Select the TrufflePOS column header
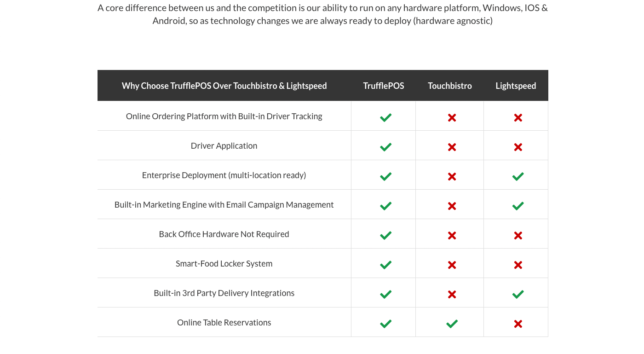The height and width of the screenshot is (354, 644). 384,86
